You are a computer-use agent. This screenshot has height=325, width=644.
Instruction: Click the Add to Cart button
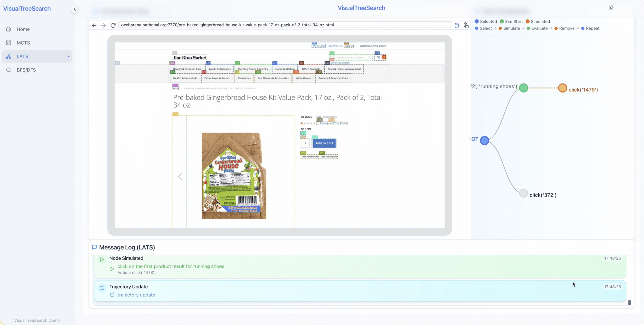click(x=324, y=143)
